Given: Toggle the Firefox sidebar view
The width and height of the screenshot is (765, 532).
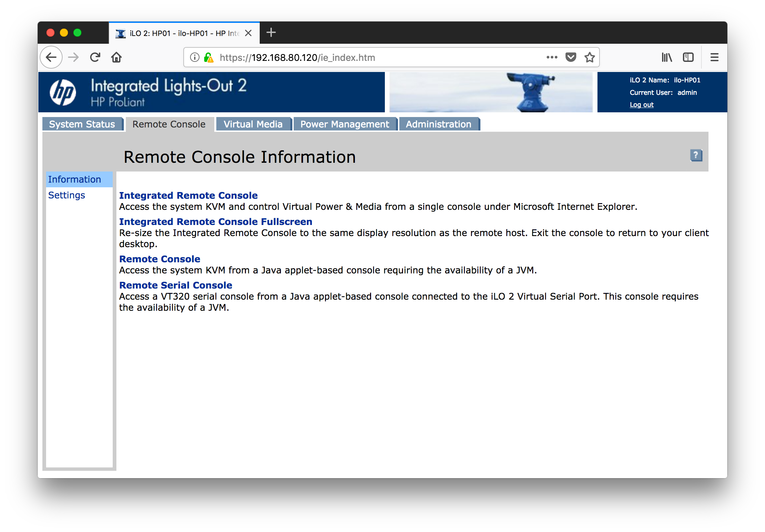Looking at the screenshot, I should point(688,58).
